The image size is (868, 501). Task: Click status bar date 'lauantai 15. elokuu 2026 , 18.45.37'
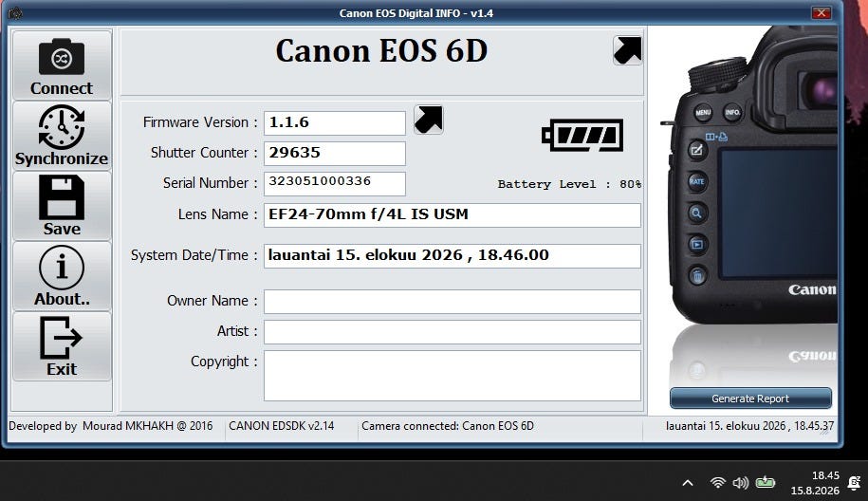(x=749, y=426)
